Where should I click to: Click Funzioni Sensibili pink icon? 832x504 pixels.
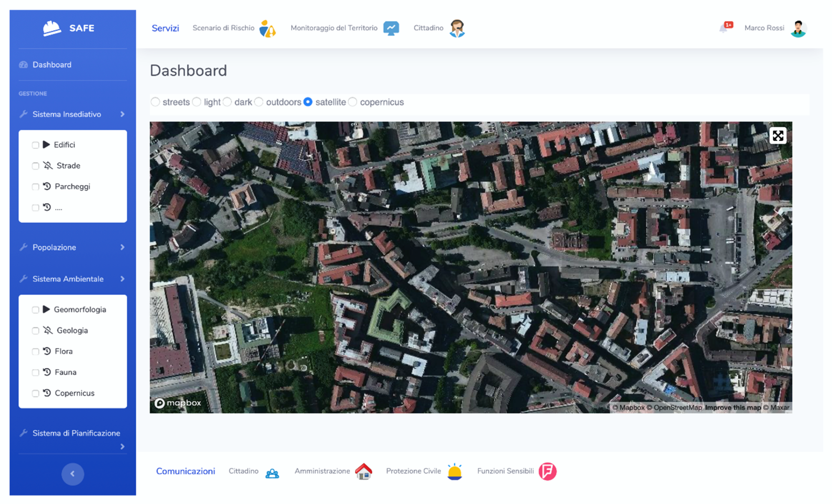click(547, 471)
